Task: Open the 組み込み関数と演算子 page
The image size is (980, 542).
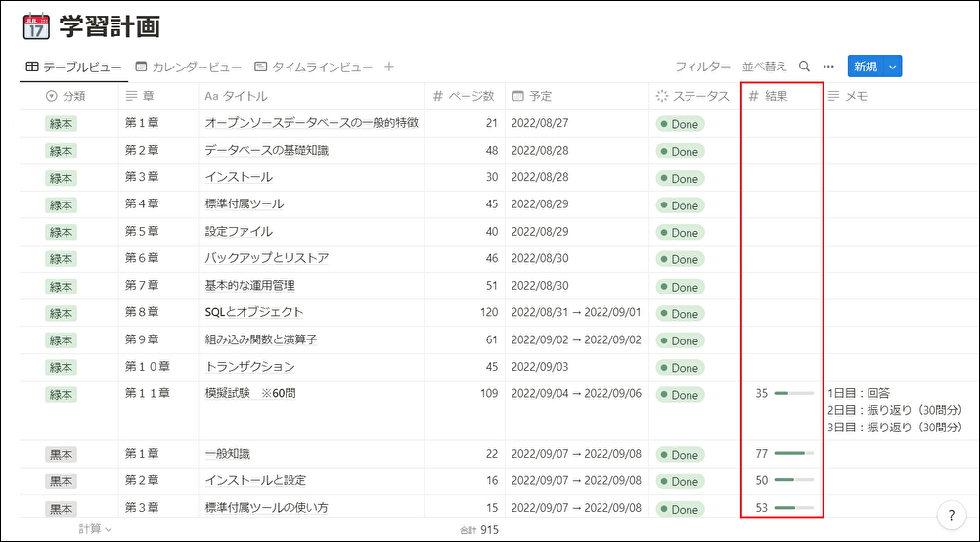Action: click(x=261, y=339)
